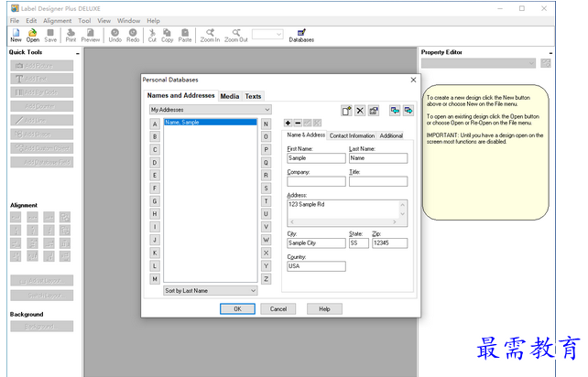The height and width of the screenshot is (377, 588).
Task: Select the 'Name, Sample' list entry
Action: click(211, 123)
